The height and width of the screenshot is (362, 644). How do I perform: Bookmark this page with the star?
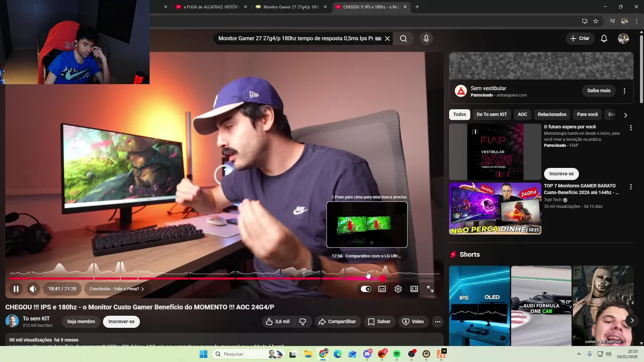pyautogui.click(x=596, y=21)
